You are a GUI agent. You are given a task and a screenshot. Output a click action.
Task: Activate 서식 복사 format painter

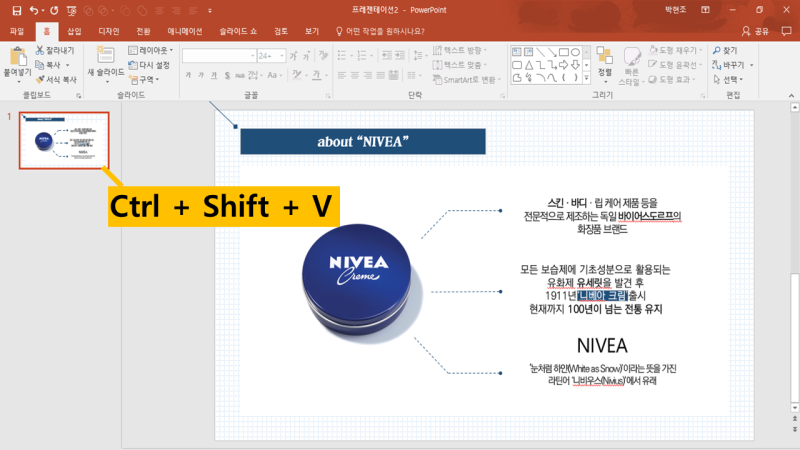pyautogui.click(x=56, y=80)
